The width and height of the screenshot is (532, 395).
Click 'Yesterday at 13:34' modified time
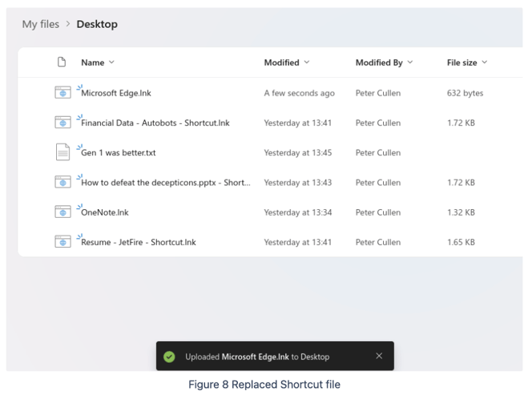[x=298, y=212]
